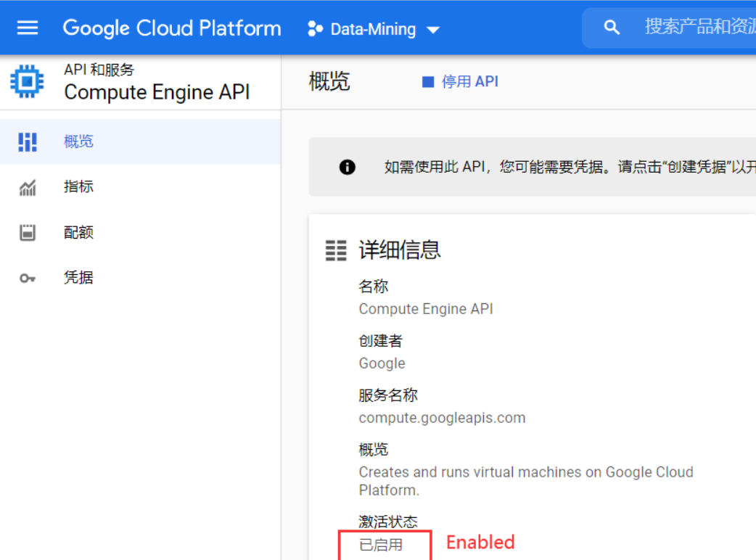Select the 指标 metrics chart icon
This screenshot has height=560, width=756.
point(26,186)
